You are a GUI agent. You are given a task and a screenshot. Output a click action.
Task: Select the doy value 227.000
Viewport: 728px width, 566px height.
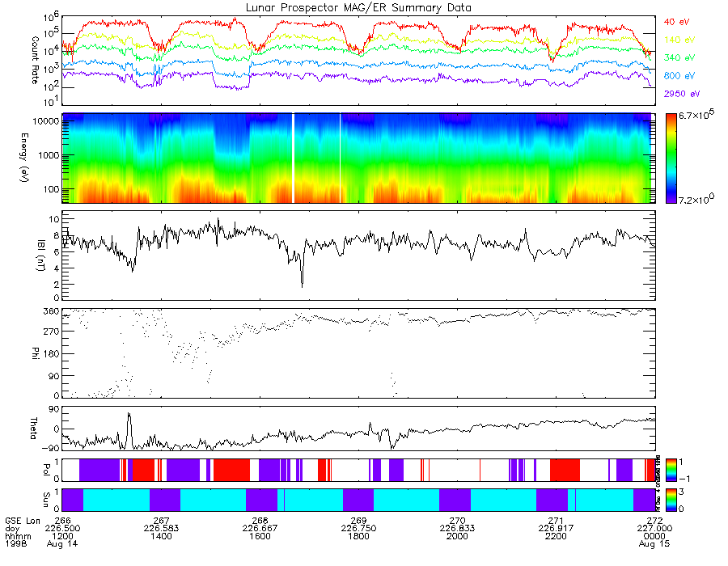click(x=654, y=529)
